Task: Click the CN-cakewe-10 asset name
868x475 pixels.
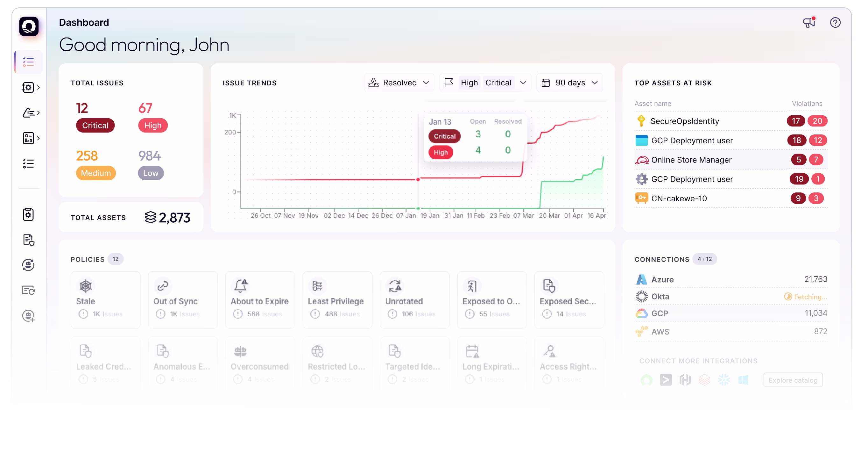Action: point(679,198)
